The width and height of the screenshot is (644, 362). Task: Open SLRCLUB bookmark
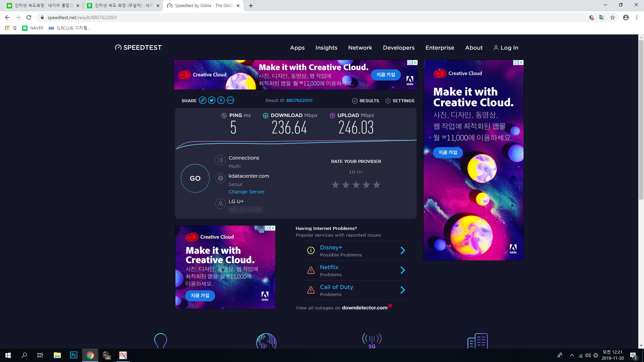tap(69, 28)
